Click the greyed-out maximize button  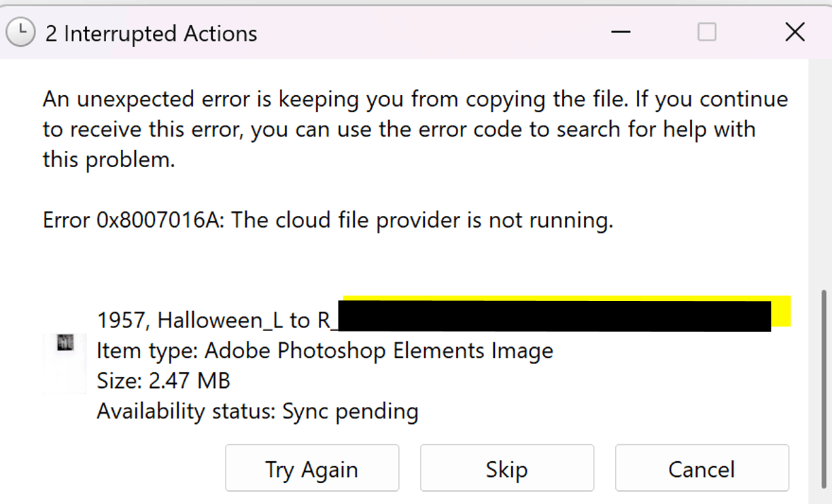pyautogui.click(x=707, y=32)
